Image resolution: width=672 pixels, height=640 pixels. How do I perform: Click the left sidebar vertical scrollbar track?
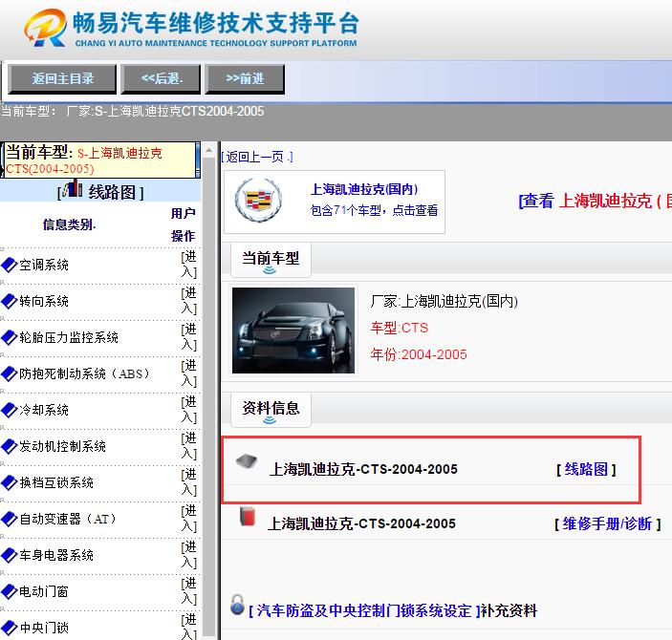pos(208,398)
